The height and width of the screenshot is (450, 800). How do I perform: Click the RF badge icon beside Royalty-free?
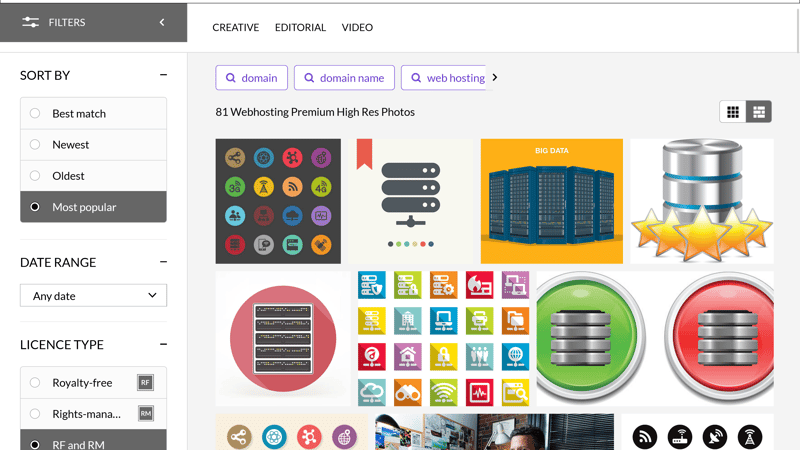click(x=146, y=383)
